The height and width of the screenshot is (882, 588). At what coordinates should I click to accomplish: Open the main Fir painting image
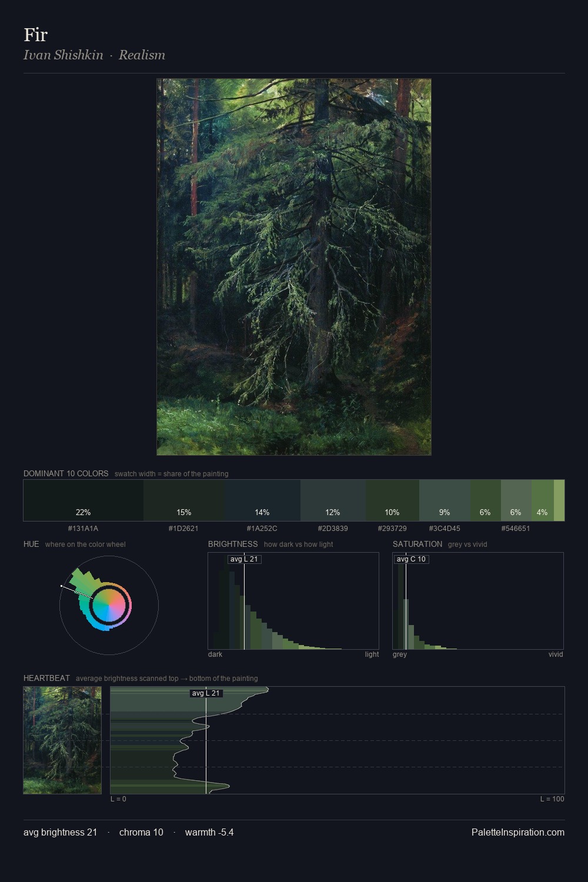pyautogui.click(x=294, y=267)
